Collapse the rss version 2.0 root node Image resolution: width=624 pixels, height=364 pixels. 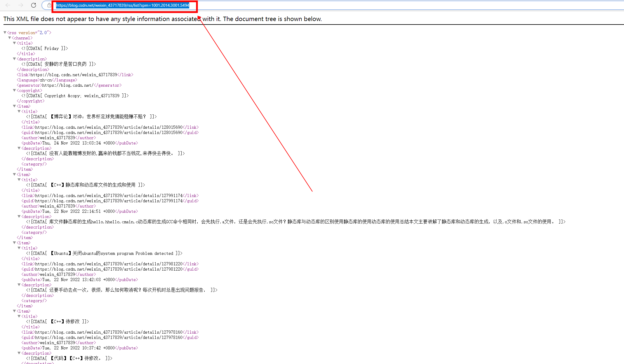[5, 32]
